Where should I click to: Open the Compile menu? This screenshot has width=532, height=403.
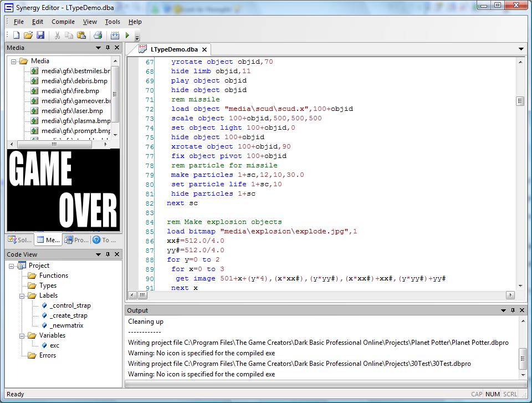click(x=63, y=22)
